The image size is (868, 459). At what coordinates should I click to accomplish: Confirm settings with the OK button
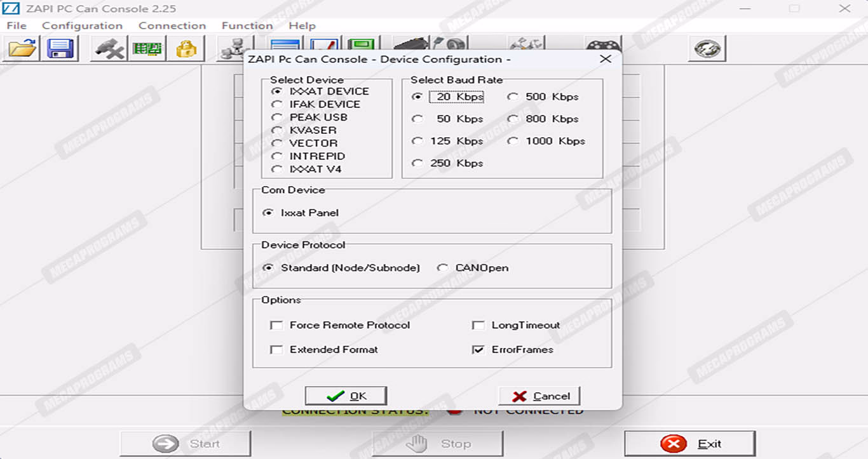(346, 396)
